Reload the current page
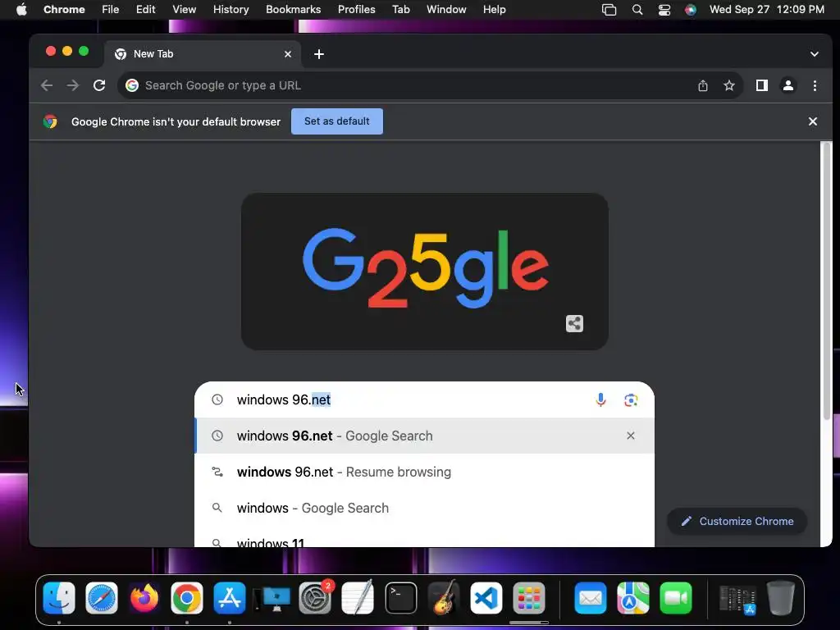This screenshot has height=630, width=840. pyautogui.click(x=99, y=85)
